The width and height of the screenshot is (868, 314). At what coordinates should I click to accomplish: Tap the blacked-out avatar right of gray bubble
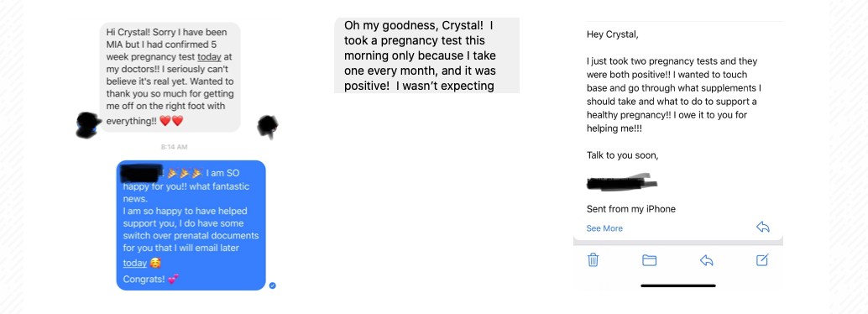(x=268, y=126)
